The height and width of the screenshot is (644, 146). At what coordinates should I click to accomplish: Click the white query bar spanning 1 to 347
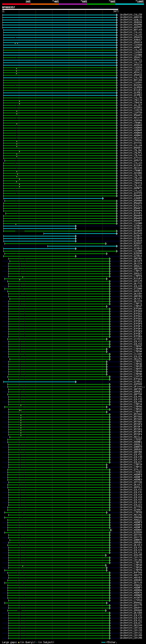point(60,10)
